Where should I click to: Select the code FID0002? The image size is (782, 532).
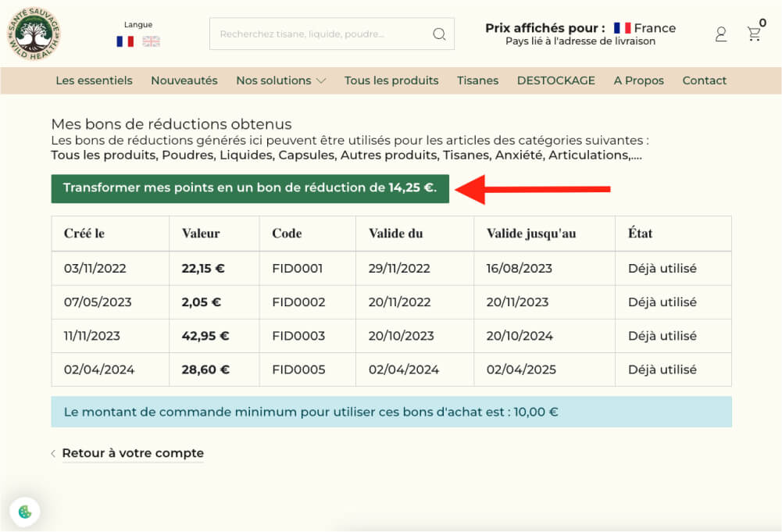(298, 302)
